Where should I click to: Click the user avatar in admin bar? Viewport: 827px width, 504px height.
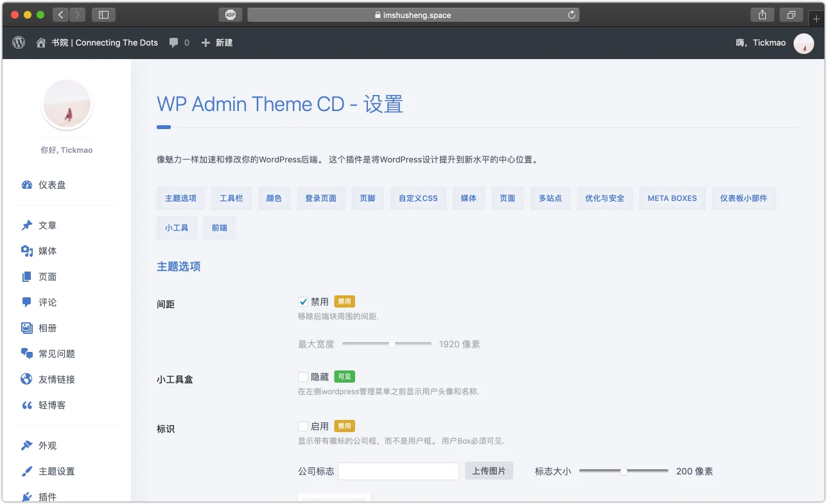(803, 43)
